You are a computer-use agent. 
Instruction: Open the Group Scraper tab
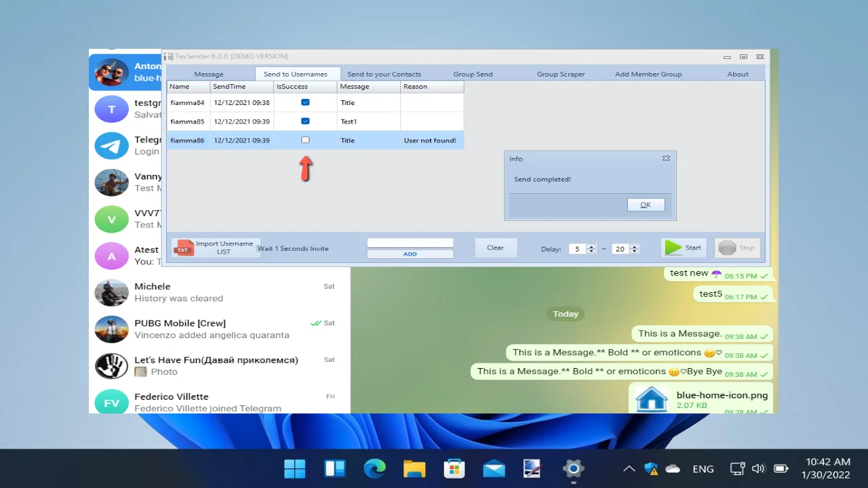click(561, 74)
